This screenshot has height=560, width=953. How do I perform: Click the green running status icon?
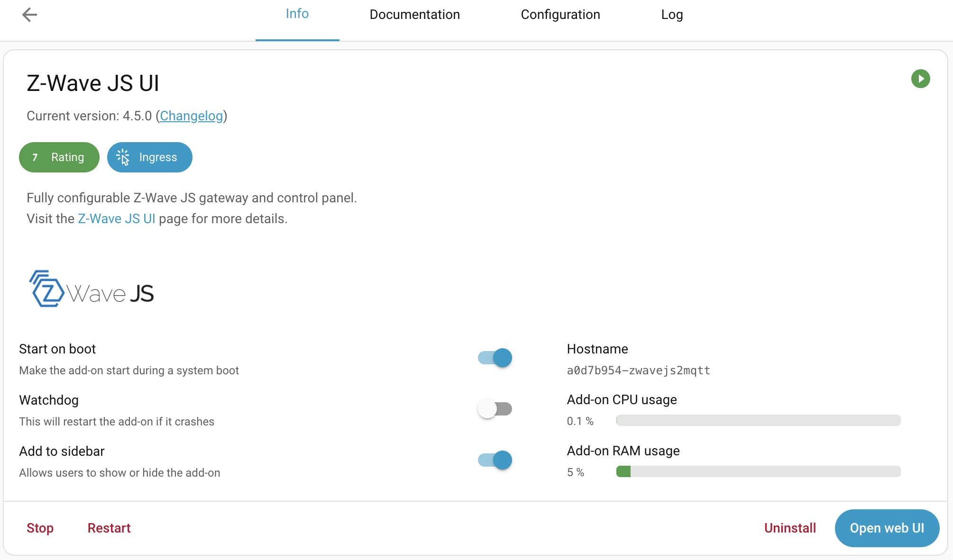point(920,79)
